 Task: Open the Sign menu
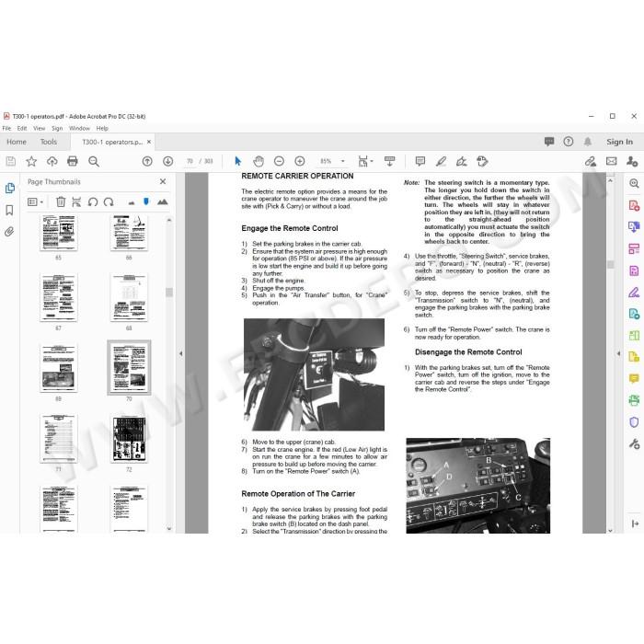click(57, 128)
